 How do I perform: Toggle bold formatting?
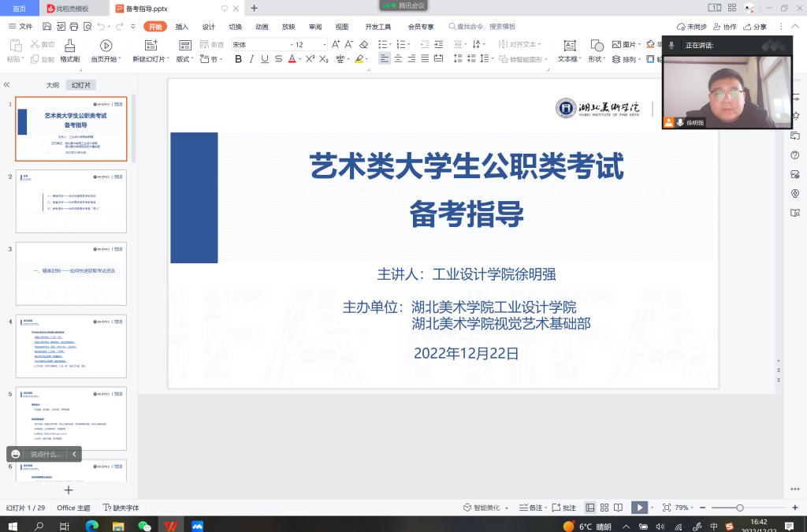point(237,59)
